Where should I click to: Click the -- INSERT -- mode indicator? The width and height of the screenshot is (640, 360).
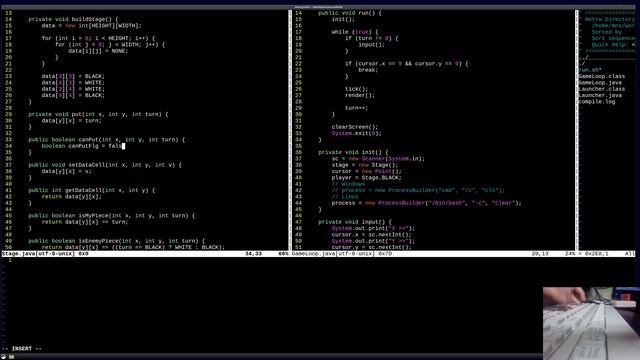pos(22,349)
